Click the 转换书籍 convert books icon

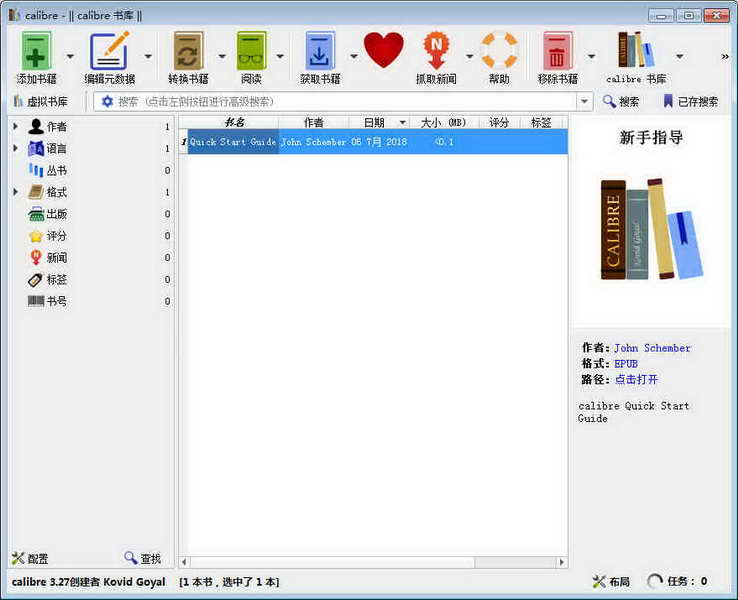click(188, 51)
